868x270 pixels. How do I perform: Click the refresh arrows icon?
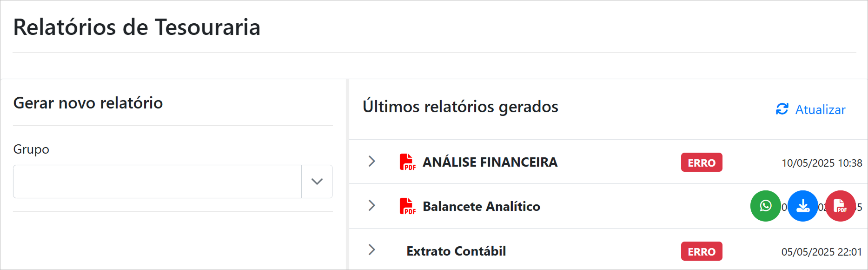point(782,109)
